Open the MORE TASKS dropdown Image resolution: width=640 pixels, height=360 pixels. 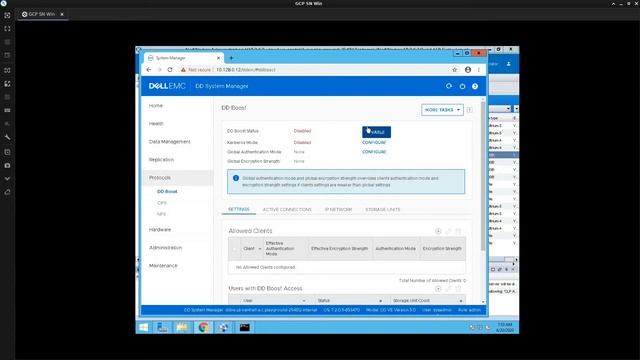pos(442,110)
